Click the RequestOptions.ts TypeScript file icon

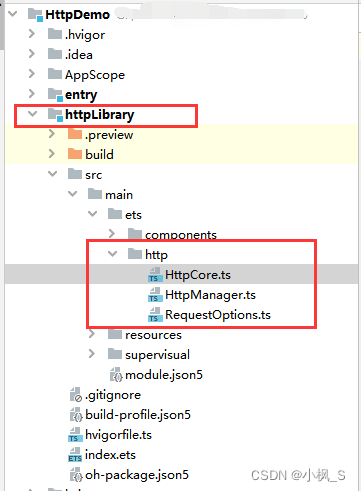tap(155, 315)
